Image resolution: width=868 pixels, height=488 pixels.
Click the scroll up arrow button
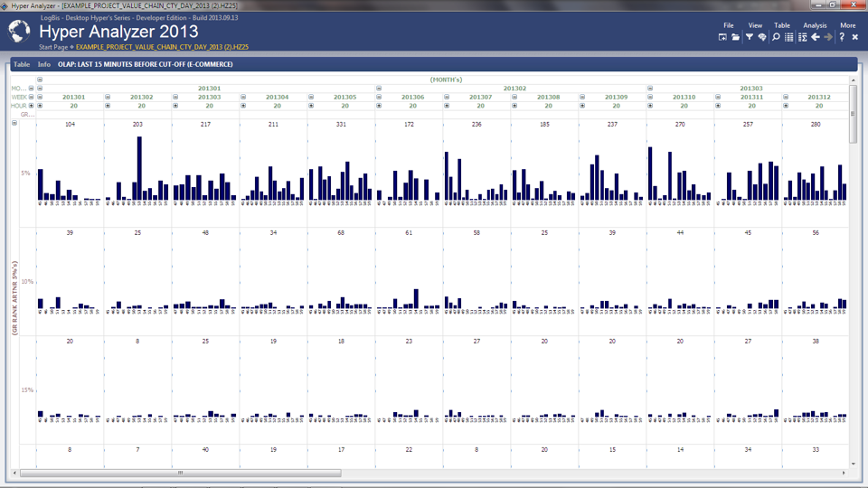point(853,80)
